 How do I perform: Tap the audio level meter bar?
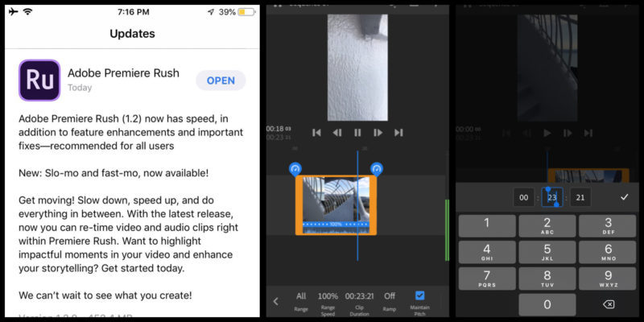(448, 230)
